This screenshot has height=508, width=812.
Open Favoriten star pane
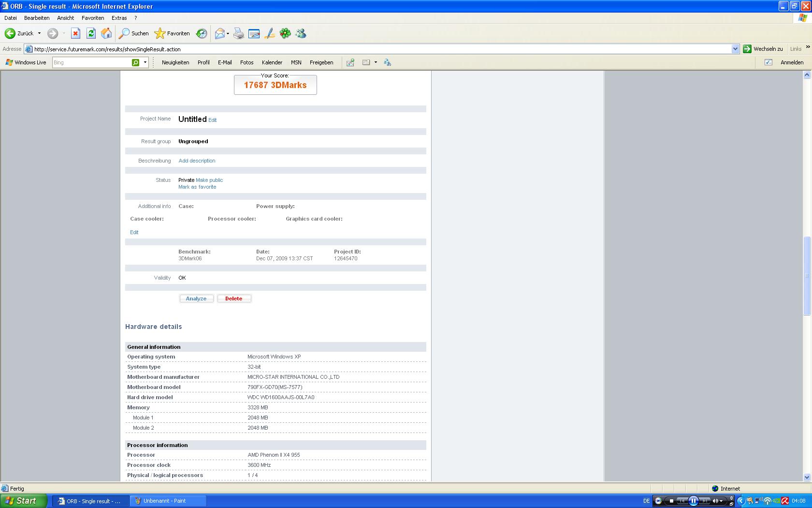pyautogui.click(x=172, y=33)
